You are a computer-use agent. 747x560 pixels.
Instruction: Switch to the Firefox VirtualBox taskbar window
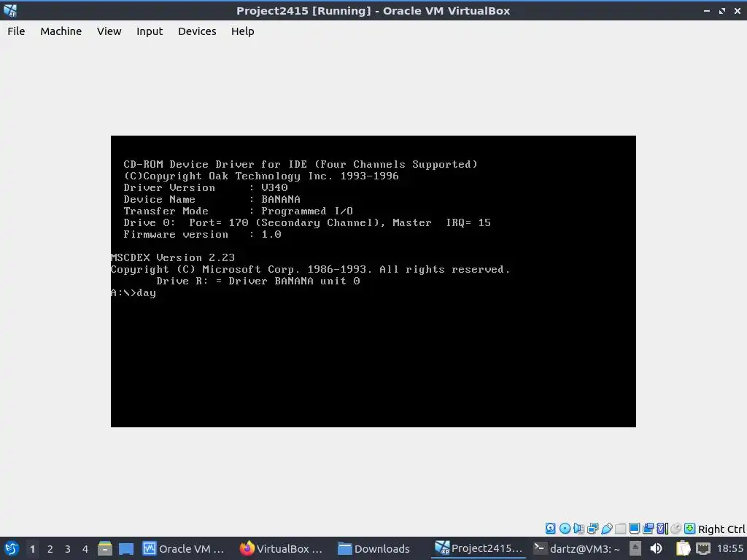tap(281, 548)
